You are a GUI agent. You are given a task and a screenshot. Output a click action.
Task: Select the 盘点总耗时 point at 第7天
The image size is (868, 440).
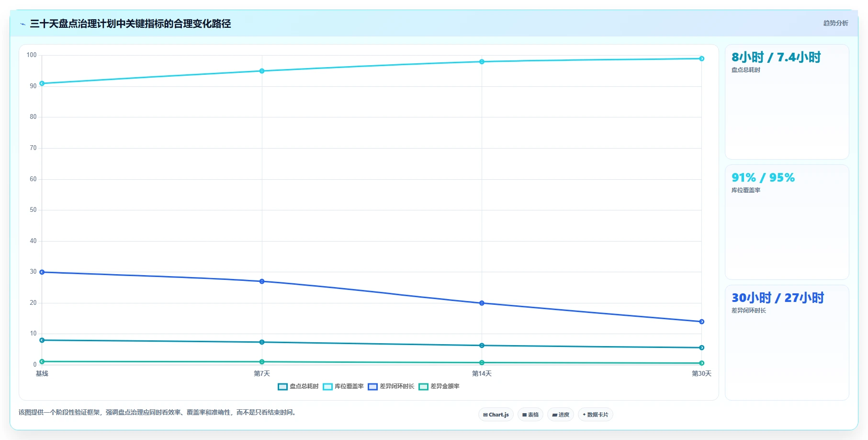tap(262, 342)
